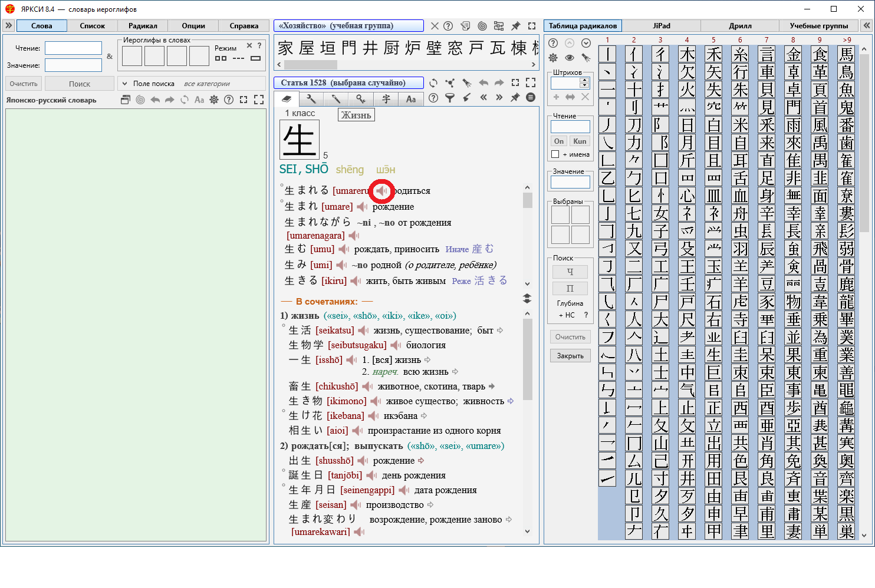Expand the "Поле поиска" dropdown
Image resolution: width=875 pixels, height=588 pixels.
tap(125, 84)
